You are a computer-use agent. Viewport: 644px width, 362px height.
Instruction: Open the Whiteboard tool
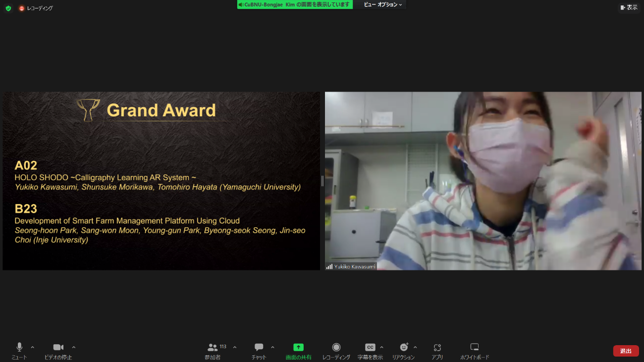(x=475, y=348)
